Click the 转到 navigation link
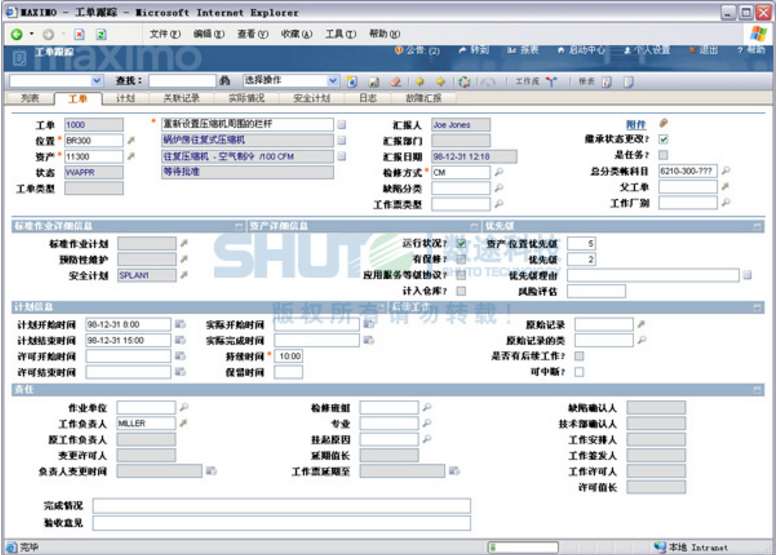This screenshot has height=555, width=777. pyautogui.click(x=475, y=51)
